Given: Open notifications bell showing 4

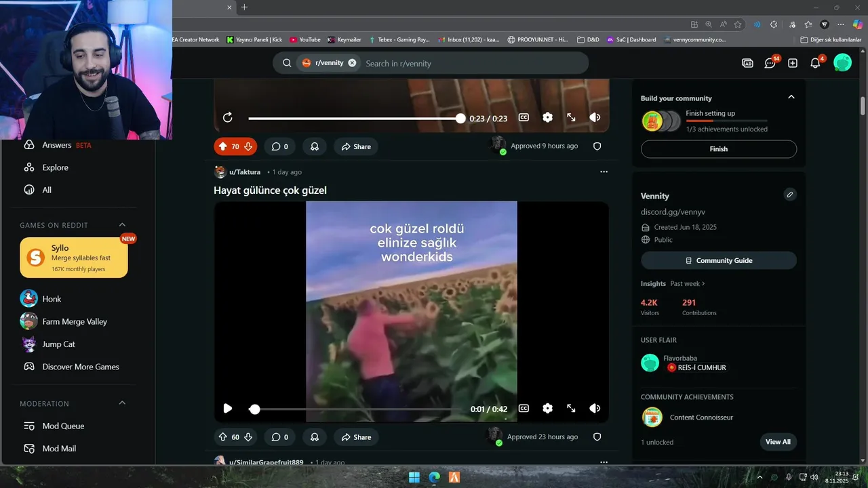Looking at the screenshot, I should click(x=816, y=63).
